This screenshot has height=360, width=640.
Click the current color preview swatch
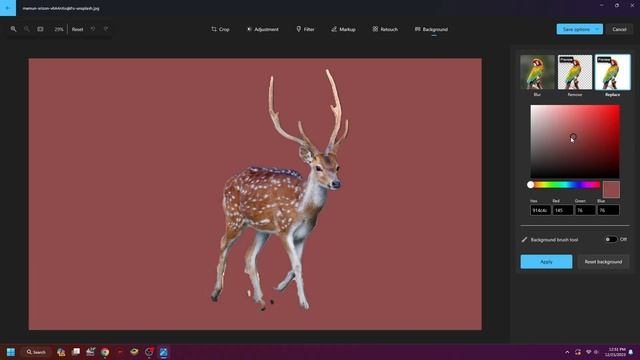click(611, 189)
